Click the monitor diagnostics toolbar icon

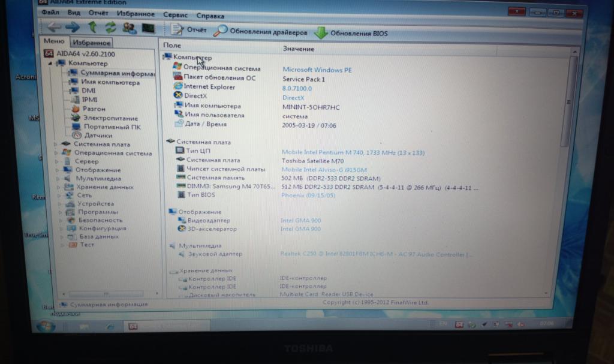click(x=149, y=28)
